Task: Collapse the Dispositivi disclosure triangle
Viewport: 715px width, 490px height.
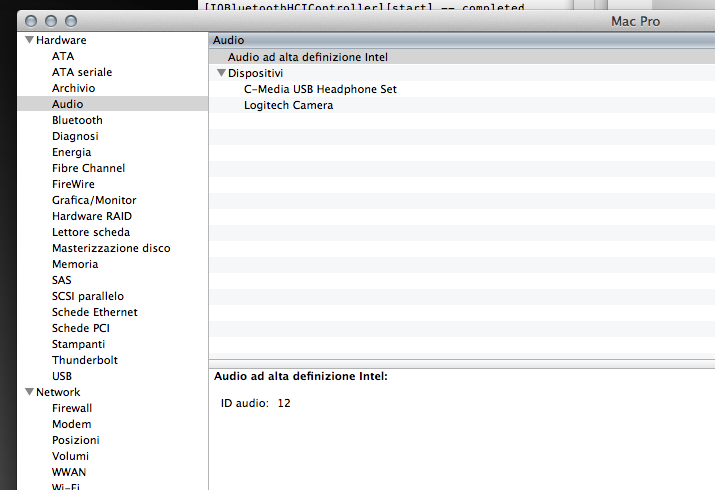Action: click(221, 74)
